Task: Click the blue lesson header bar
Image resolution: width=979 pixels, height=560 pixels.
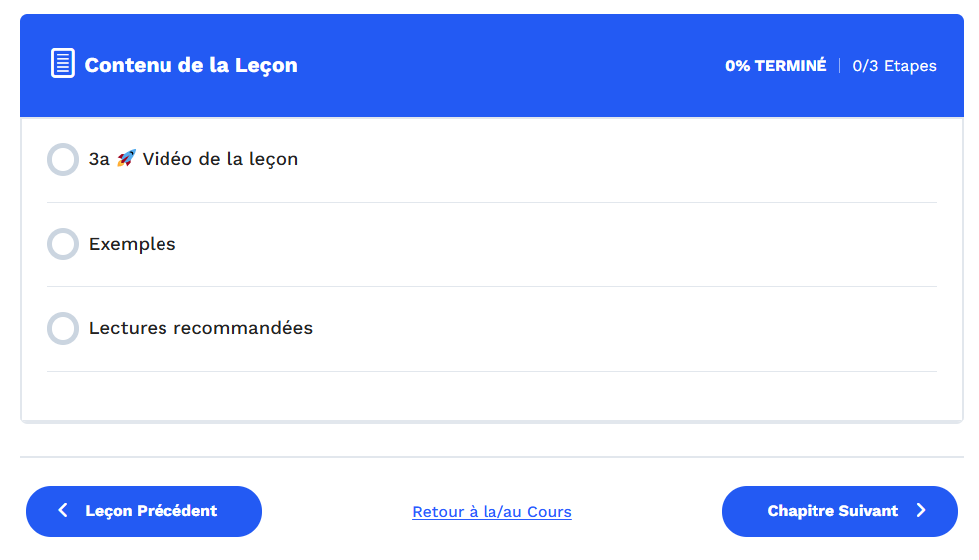Action: click(492, 65)
